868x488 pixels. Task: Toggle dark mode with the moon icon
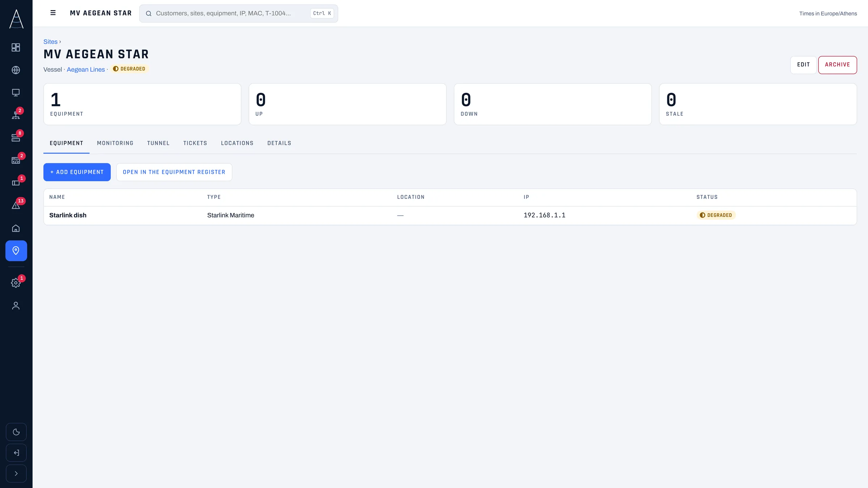pyautogui.click(x=16, y=432)
